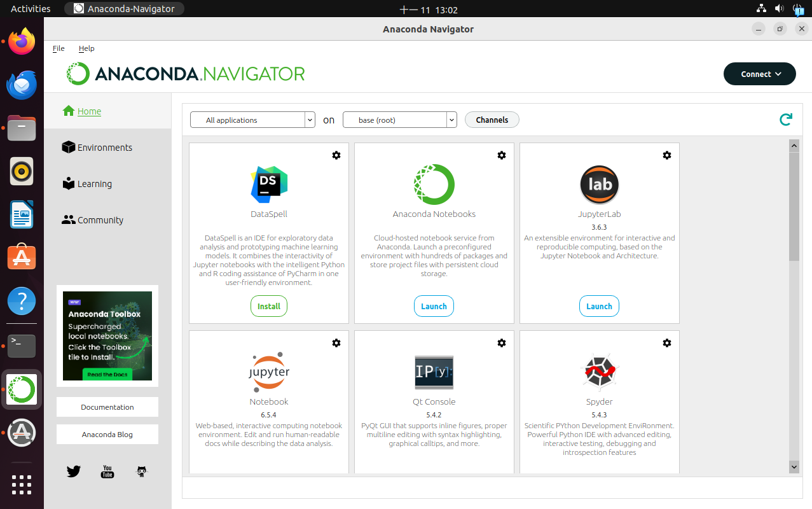The height and width of the screenshot is (509, 812).
Task: Launch JupyterLab
Action: [x=599, y=306]
